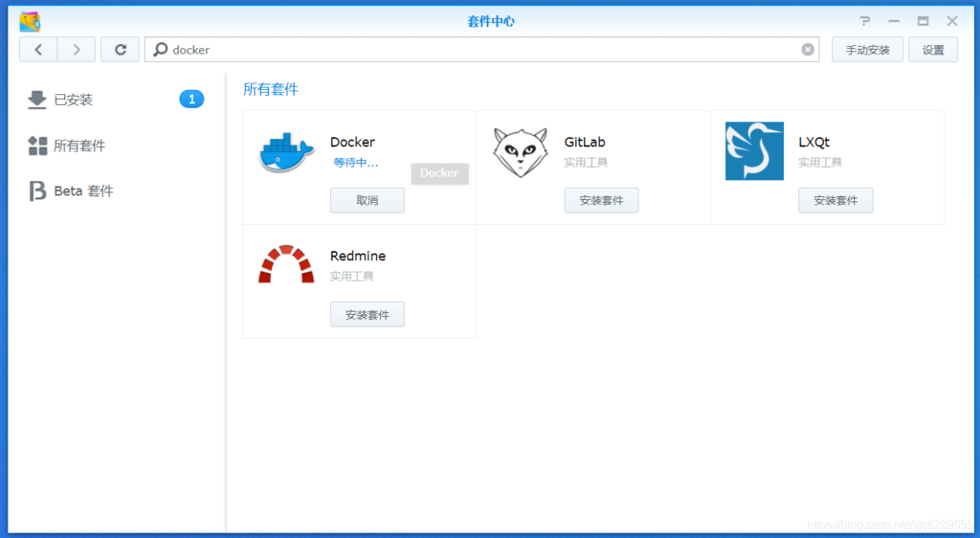
Task: Click 实用工具 under Redmine
Action: pyautogui.click(x=352, y=277)
